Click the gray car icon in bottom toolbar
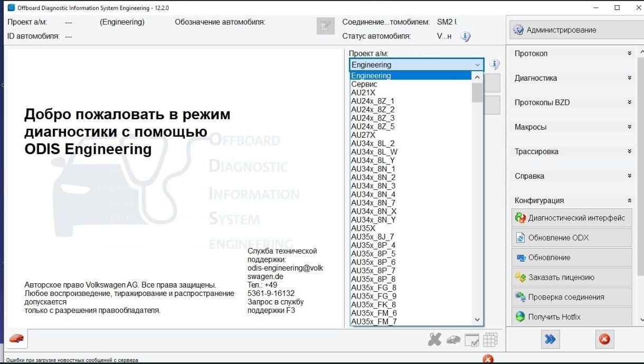 [x=453, y=340]
